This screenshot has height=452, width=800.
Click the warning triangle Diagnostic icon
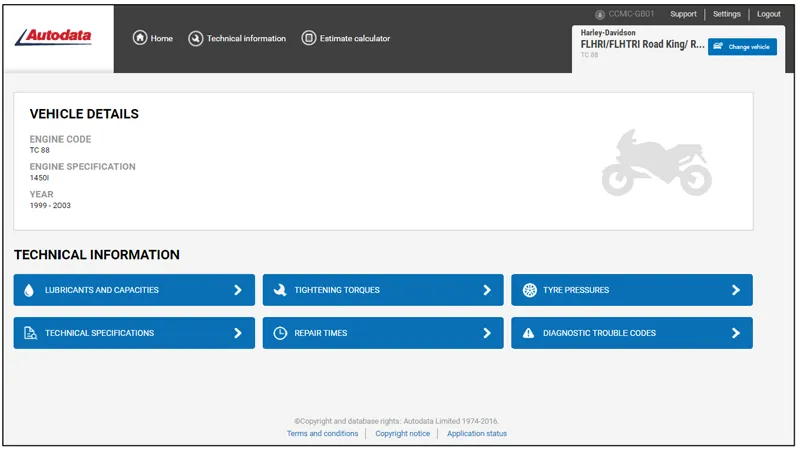[529, 333]
